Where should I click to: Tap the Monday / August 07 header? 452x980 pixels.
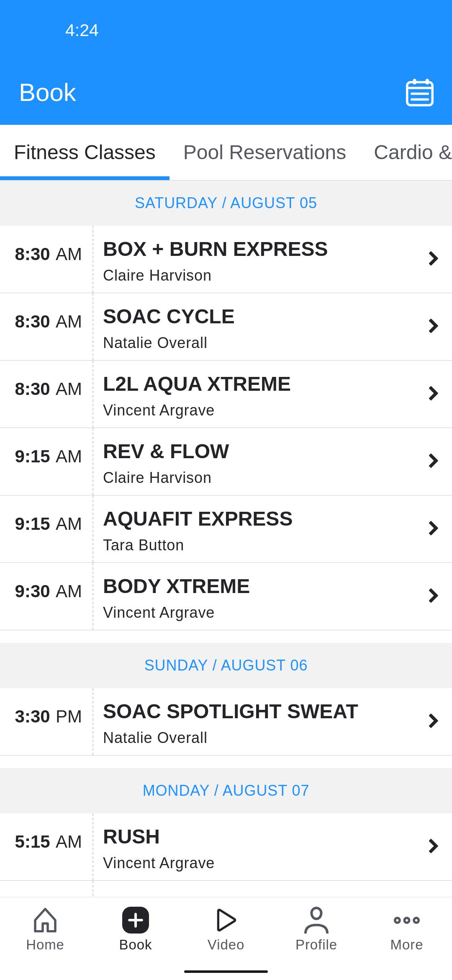(x=226, y=791)
